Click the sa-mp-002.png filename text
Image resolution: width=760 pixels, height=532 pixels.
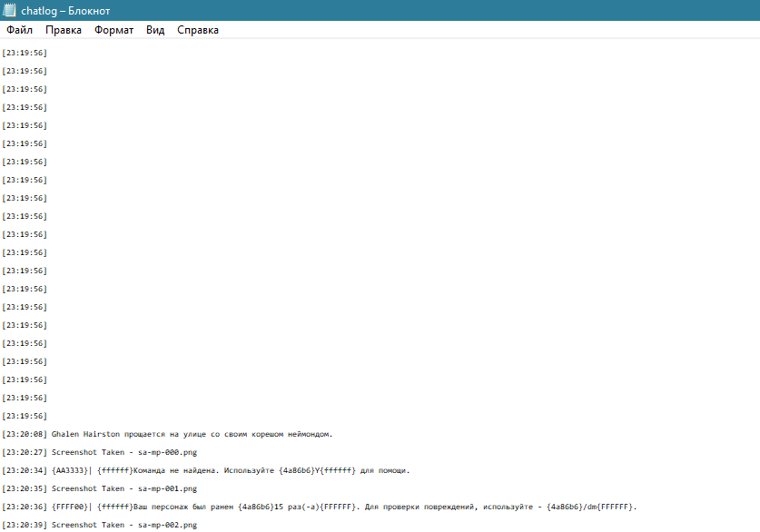tap(167, 525)
